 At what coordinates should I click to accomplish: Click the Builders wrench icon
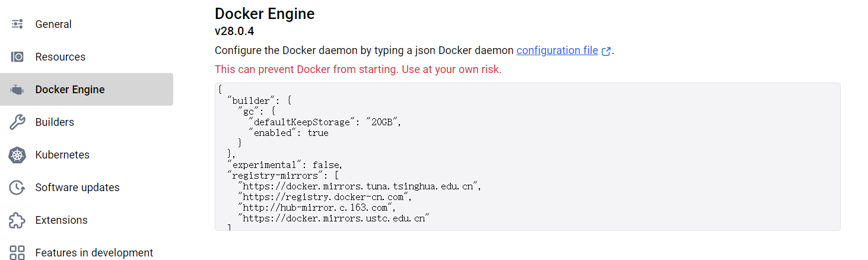point(17,122)
